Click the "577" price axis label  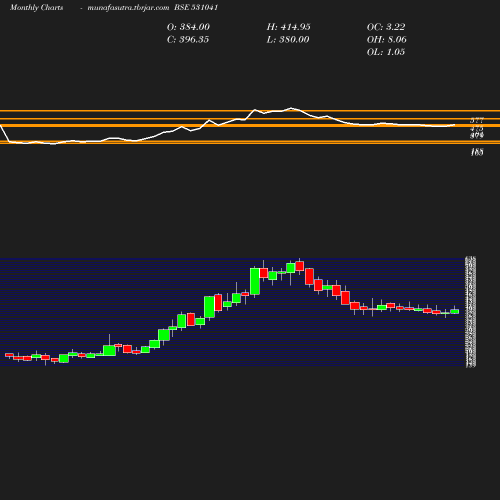click(x=477, y=120)
